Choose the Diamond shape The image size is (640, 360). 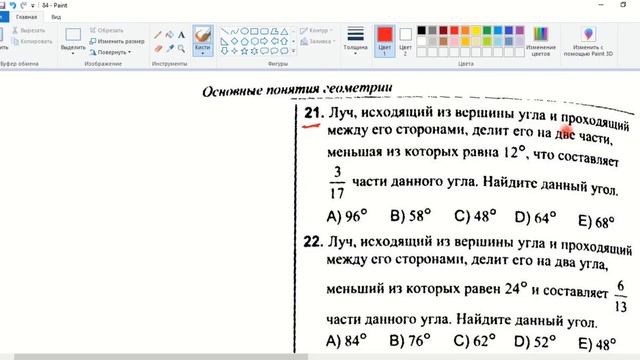(x=234, y=41)
